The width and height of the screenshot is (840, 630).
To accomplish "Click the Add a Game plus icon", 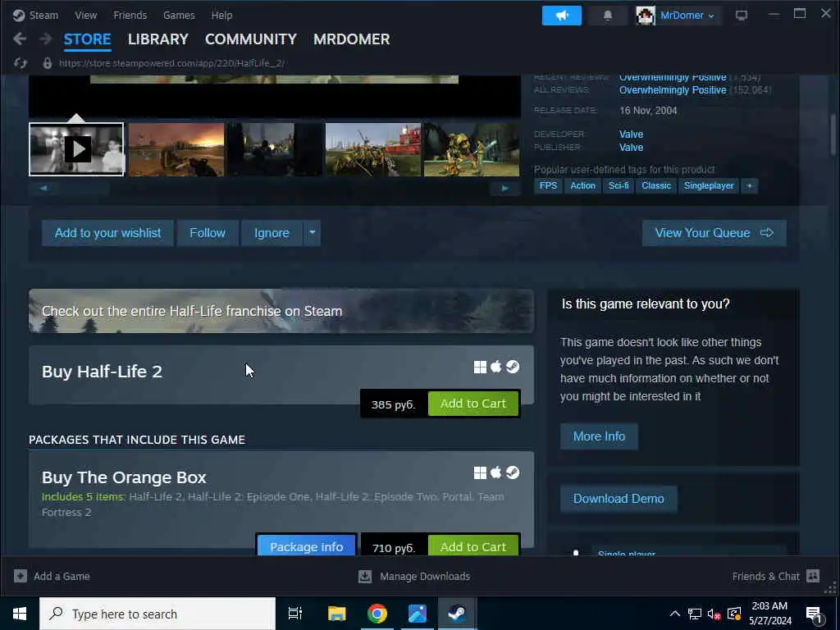I will tap(21, 576).
